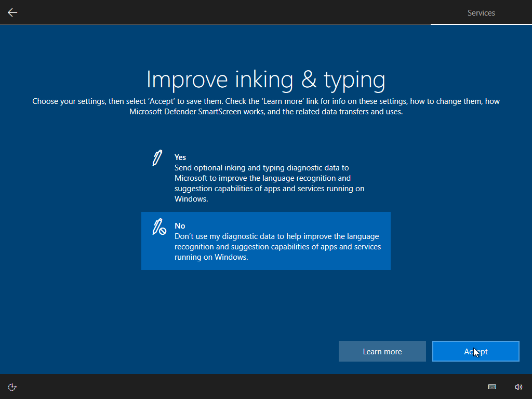Click the 'Microsoft Defender SmartScreen' text
The image size is (532, 399).
[185, 111]
